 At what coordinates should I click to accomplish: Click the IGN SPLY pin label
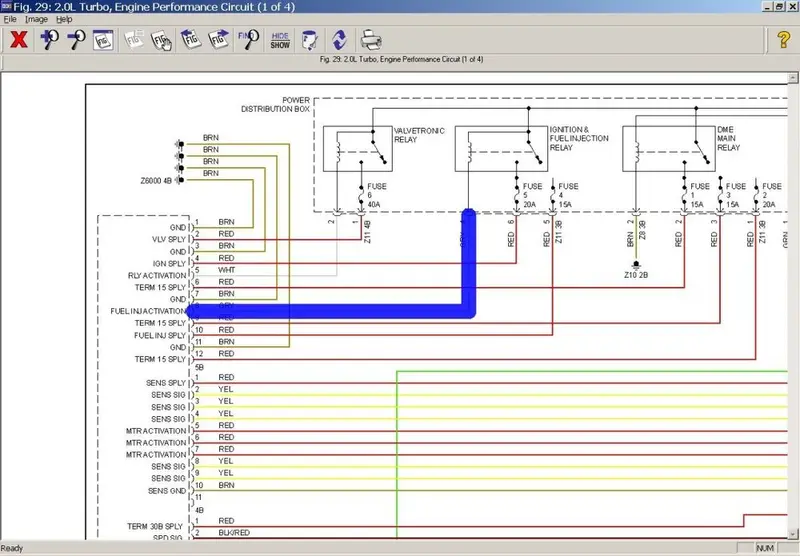(x=169, y=263)
